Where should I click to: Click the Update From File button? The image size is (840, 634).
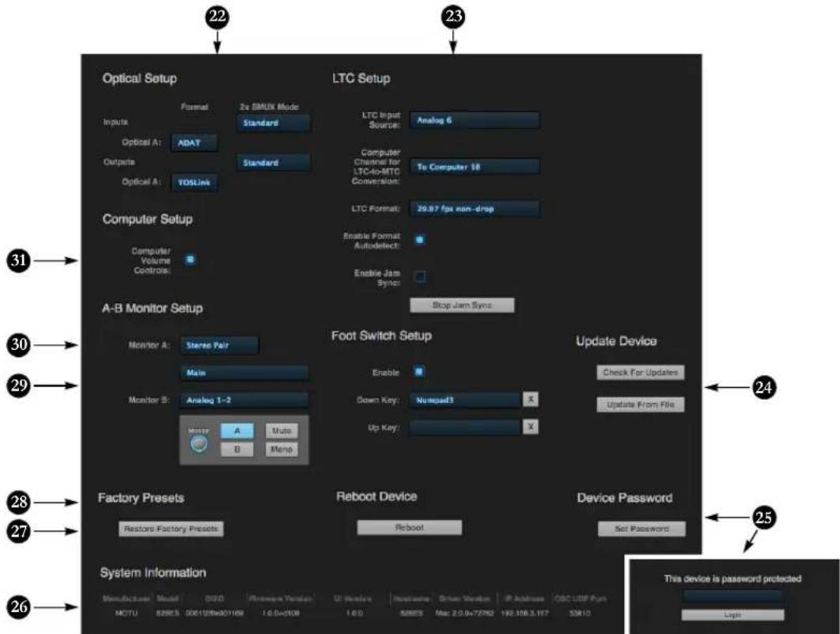tap(640, 404)
